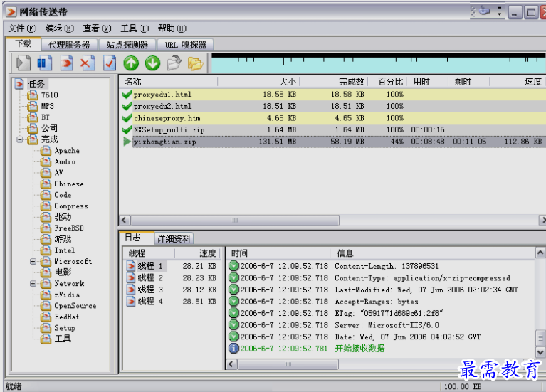546x392 pixels.
Task: Select the 任务 root tree item
Action: tap(36, 84)
